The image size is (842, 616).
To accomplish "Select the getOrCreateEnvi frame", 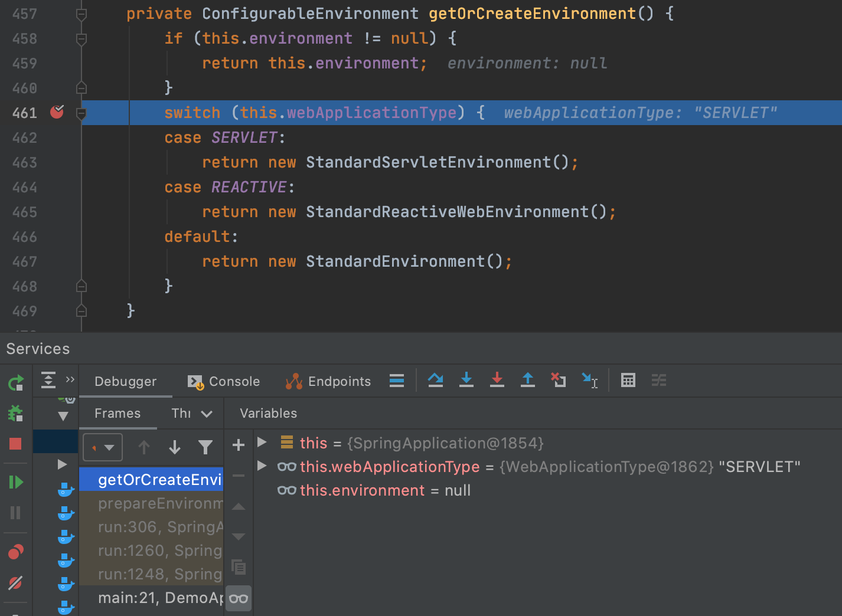I will [x=152, y=480].
